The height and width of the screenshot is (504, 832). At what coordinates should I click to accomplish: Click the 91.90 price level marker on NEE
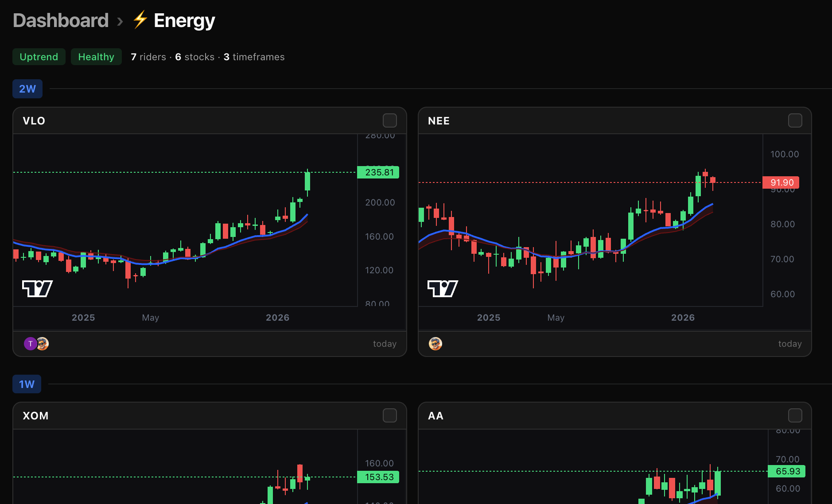[x=781, y=182]
